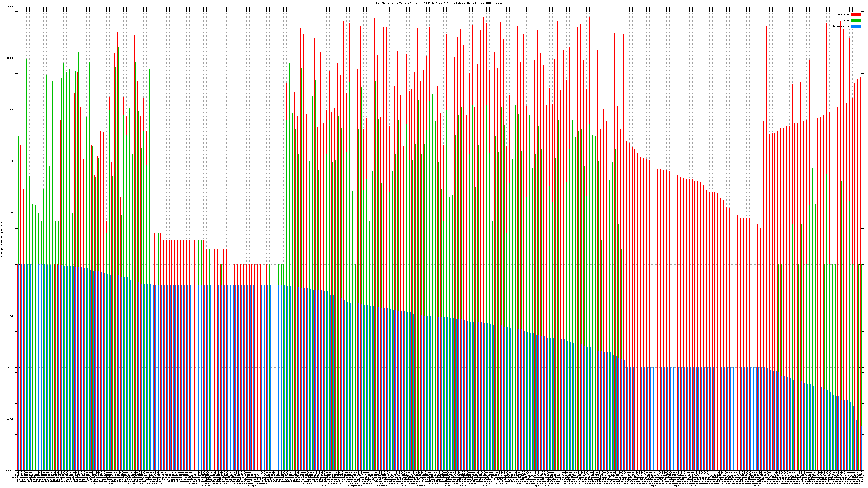Click the 10000 y-axis tick label
This screenshot has height=488, width=868.
point(11,58)
